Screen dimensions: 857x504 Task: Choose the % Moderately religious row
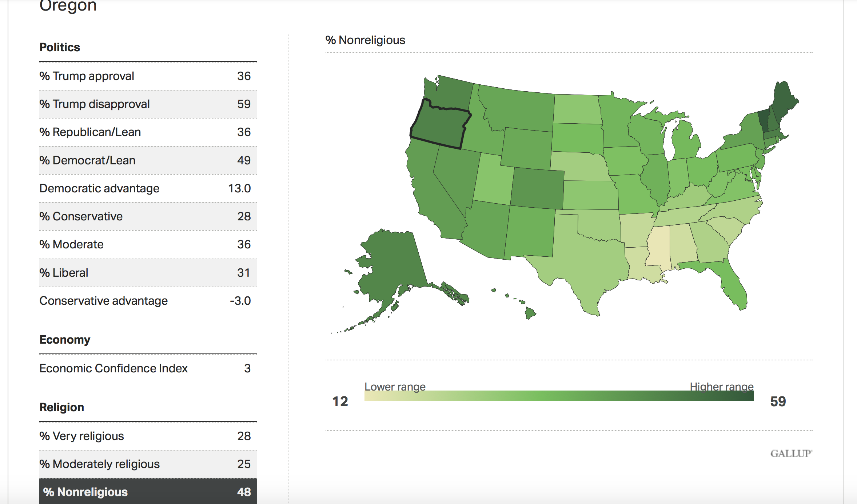[x=148, y=464]
